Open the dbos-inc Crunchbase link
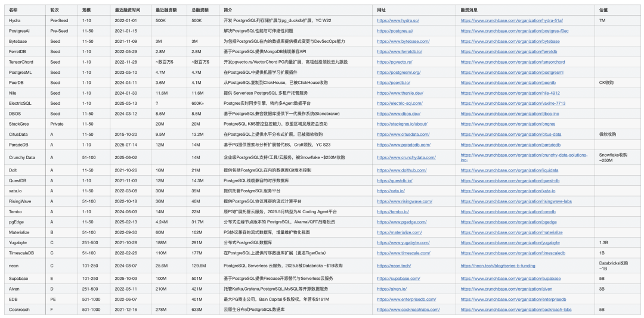This screenshot has width=644, height=318. click(x=509, y=114)
